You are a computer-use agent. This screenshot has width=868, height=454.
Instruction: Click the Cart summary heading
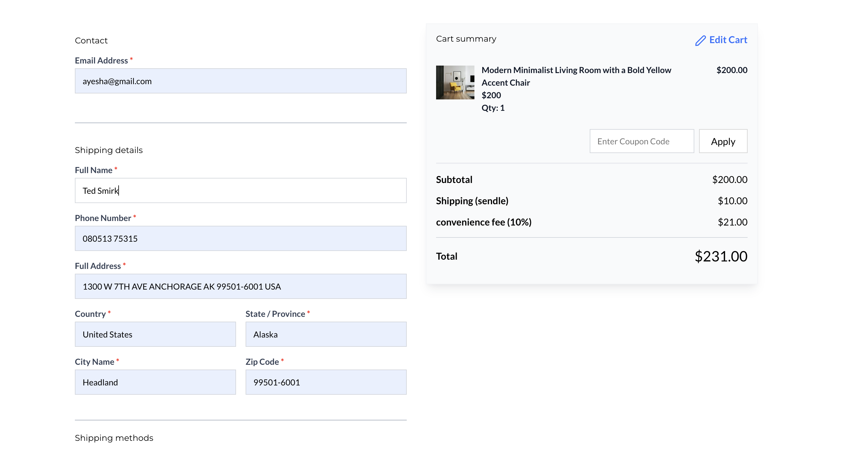coord(466,39)
